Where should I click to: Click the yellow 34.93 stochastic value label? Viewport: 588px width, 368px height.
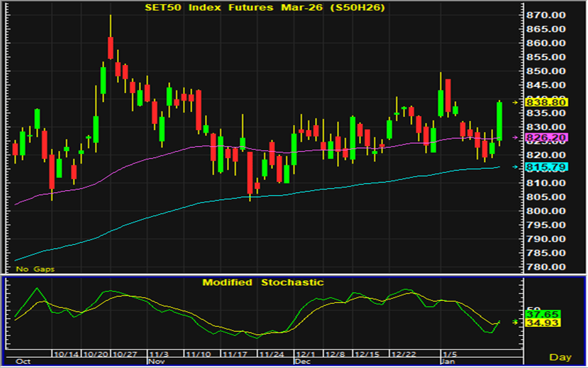pos(543,322)
